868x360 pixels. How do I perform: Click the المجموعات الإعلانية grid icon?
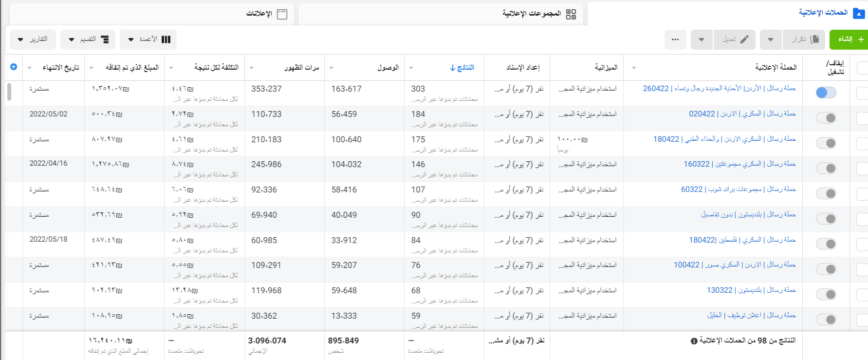point(571,14)
